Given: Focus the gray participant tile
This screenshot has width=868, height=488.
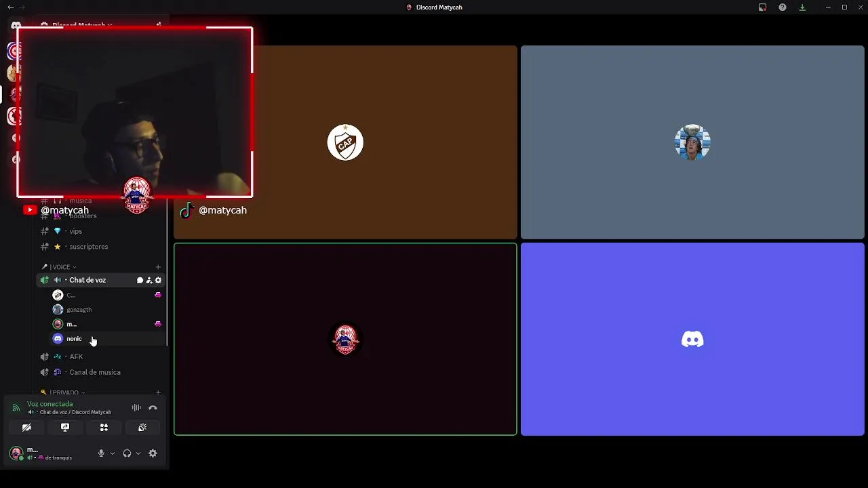Looking at the screenshot, I should [692, 142].
